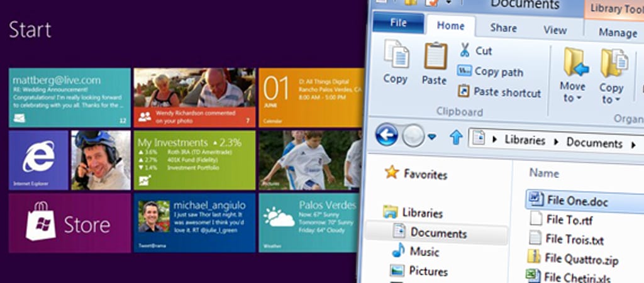The width and height of the screenshot is (644, 283).
Task: Open the Move to dropdown
Action: point(573,75)
